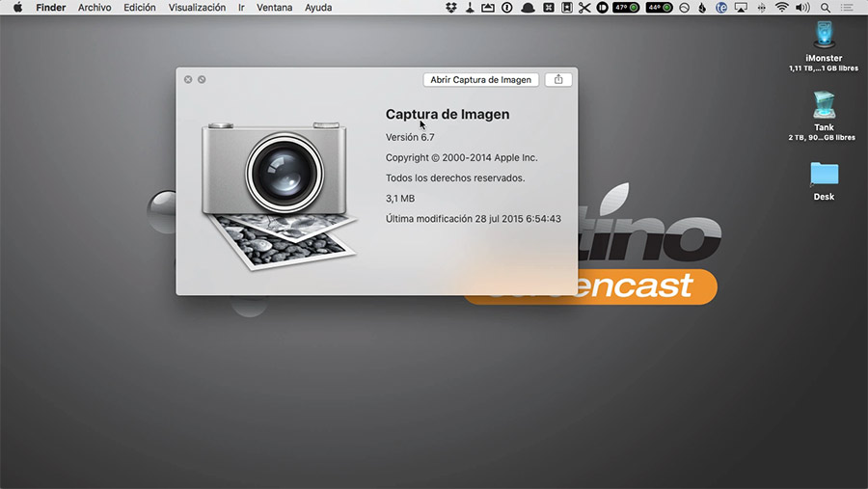Click the Bluetooth-like faded menu bar icon
Screen dimensions: 868x489
(x=761, y=8)
